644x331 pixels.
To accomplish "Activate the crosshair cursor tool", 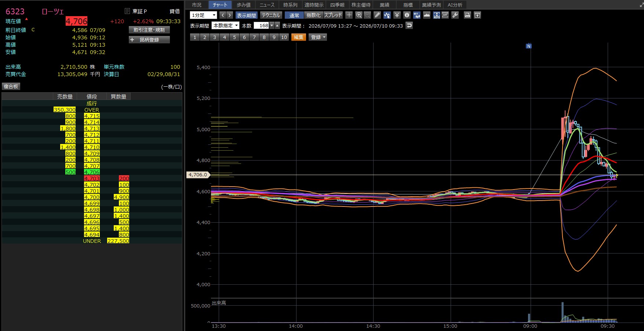I will click(349, 15).
